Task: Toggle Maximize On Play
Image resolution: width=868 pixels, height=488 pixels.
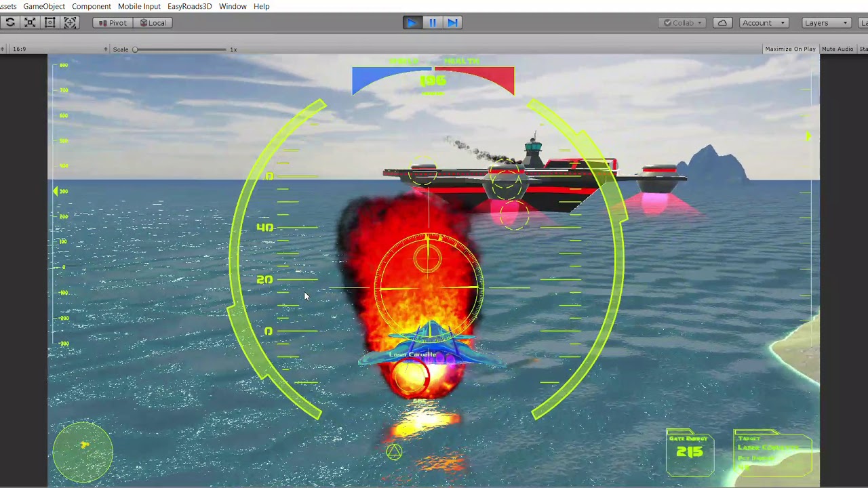Action: click(x=790, y=49)
